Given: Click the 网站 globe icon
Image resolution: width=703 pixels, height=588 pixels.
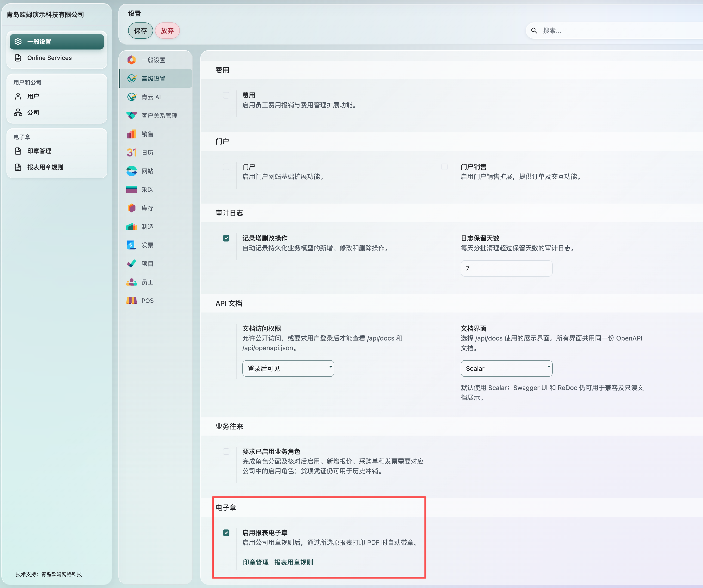Looking at the screenshot, I should 132,171.
